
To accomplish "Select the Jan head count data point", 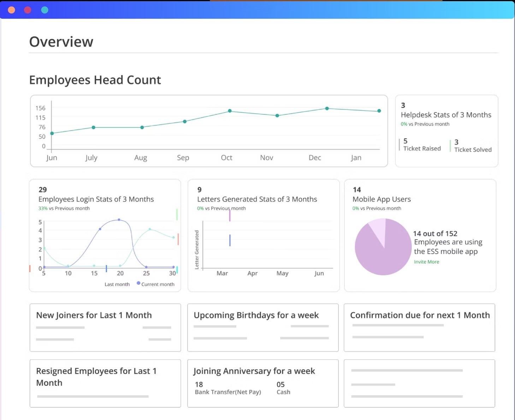I will tap(379, 111).
